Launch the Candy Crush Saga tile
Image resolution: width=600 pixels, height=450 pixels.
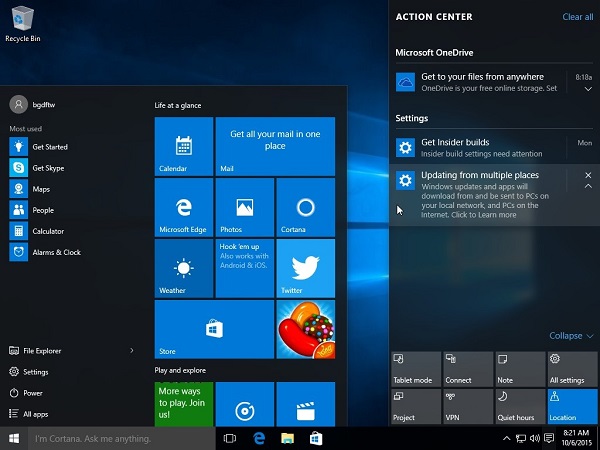pos(306,329)
